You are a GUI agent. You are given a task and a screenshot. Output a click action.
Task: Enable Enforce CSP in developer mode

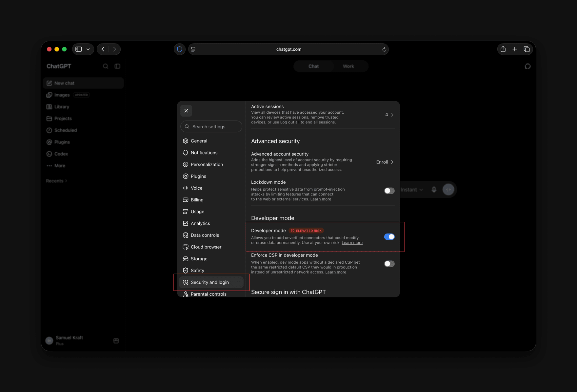point(389,264)
